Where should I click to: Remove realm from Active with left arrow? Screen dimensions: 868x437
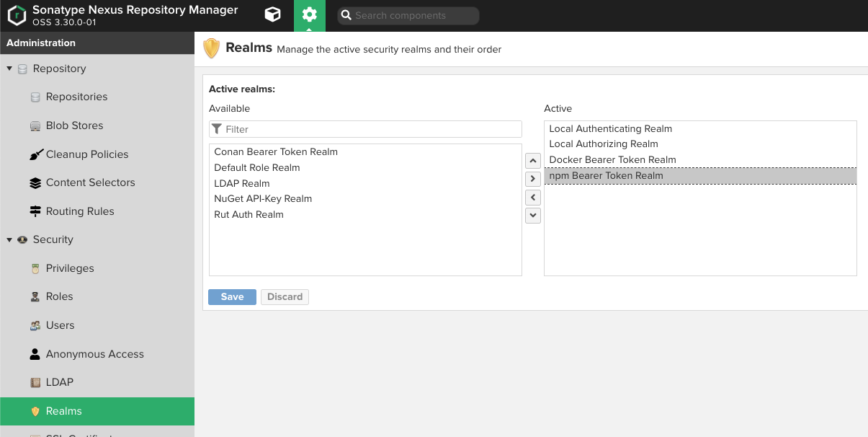[533, 197]
